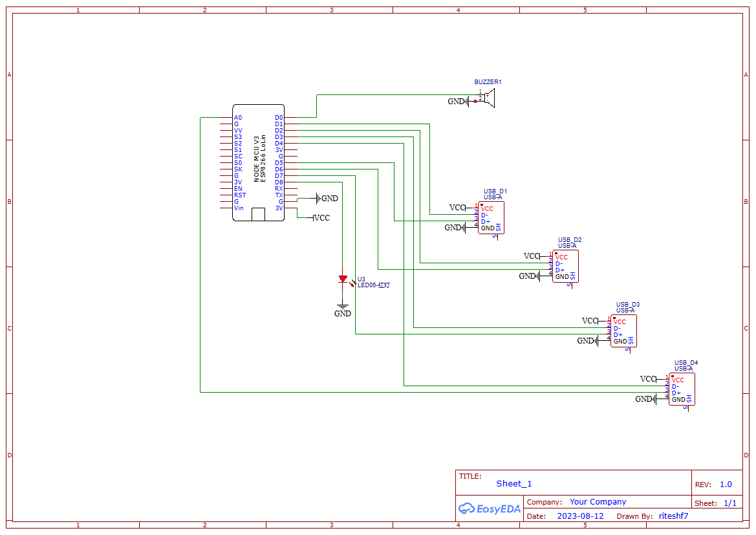The width and height of the screenshot is (756, 535).
Task: Click the 'D-' pin of USB_D1
Action: click(484, 215)
